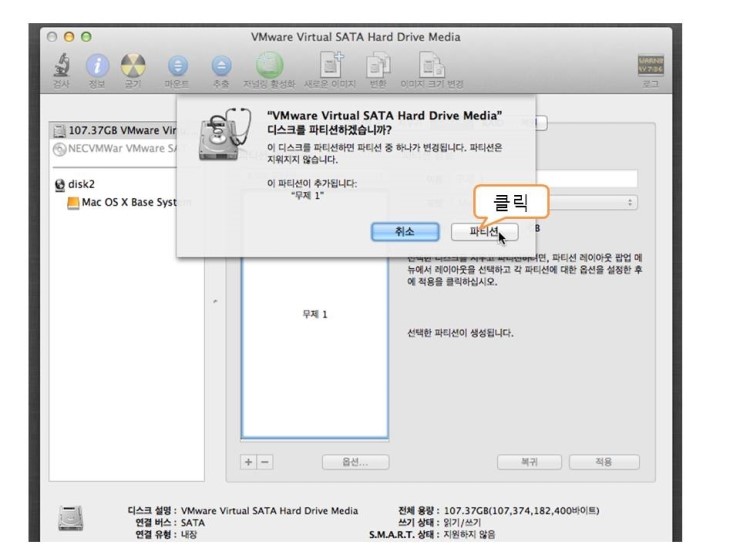Click the hard drive icon in info footer
Screen dimensions: 740x555
(x=71, y=518)
